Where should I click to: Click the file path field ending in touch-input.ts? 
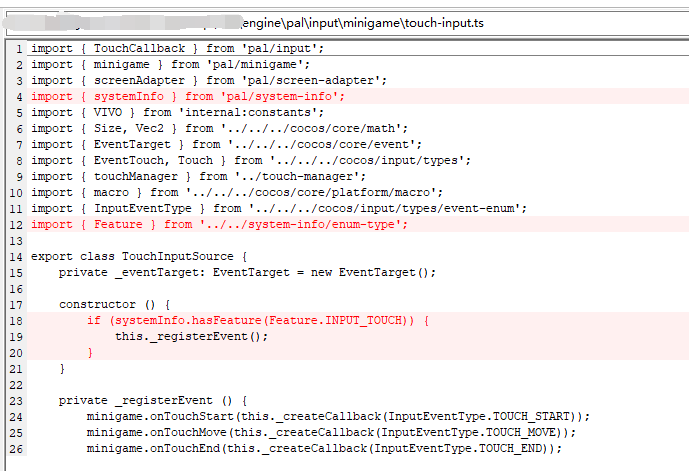click(346, 23)
